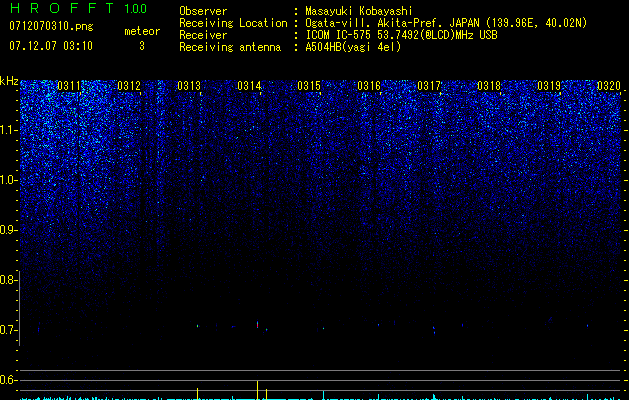629x400 pixels.
Task: Select the Ogata-vill. Akita-Pref. JAPAN location text
Action: pyautogui.click(x=446, y=23)
